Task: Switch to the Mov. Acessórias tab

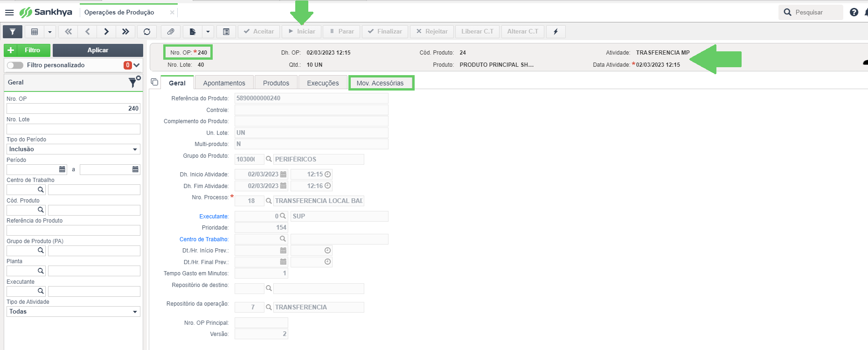Action: click(380, 83)
